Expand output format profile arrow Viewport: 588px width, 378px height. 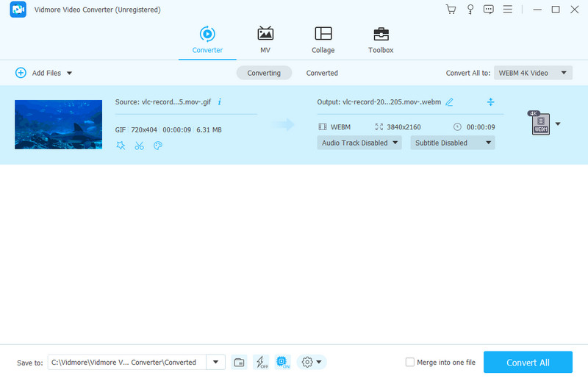558,124
